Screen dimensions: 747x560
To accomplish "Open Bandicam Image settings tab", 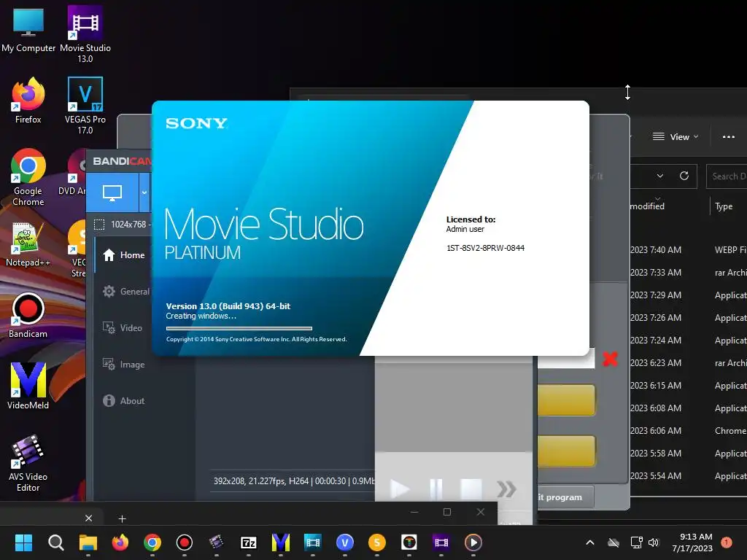I will (123, 365).
